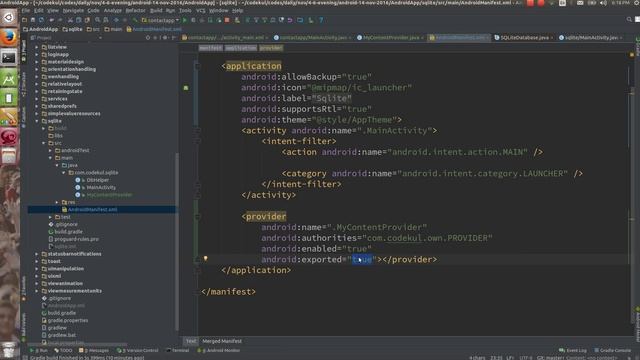Open Android Studio launcher in Ubuntu dock

click(x=9, y=78)
